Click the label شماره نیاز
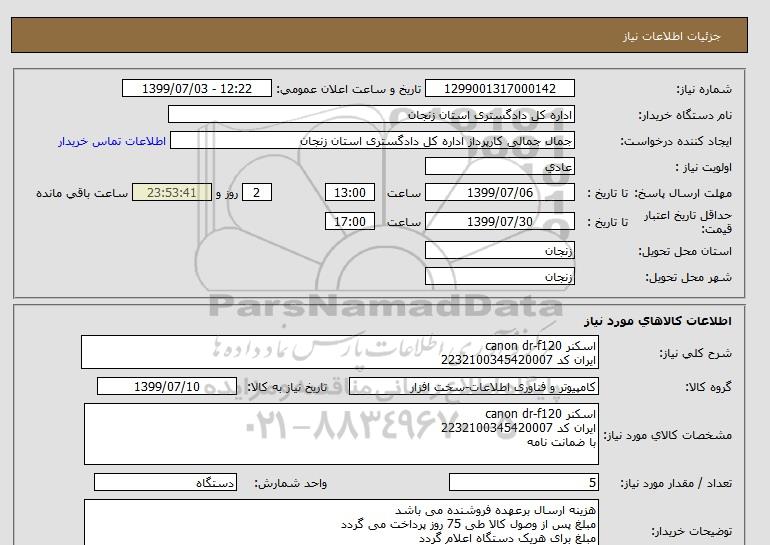This screenshot has width=770, height=545. point(704,89)
